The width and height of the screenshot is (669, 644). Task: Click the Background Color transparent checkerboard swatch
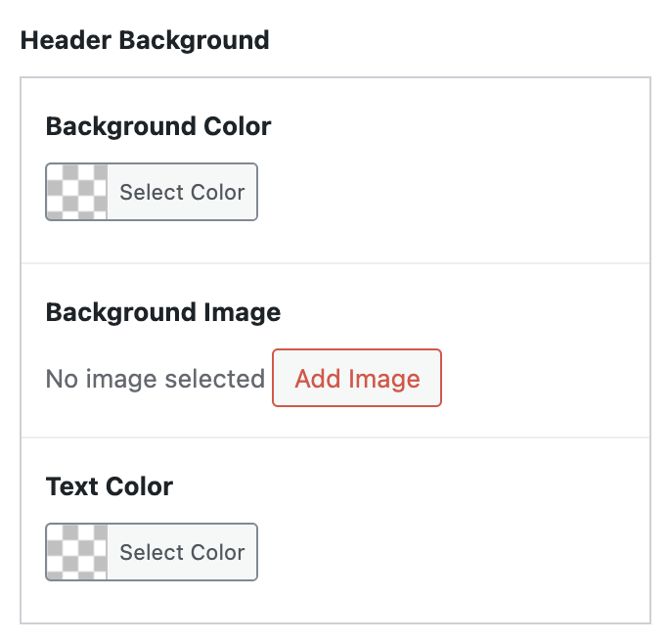point(77,192)
